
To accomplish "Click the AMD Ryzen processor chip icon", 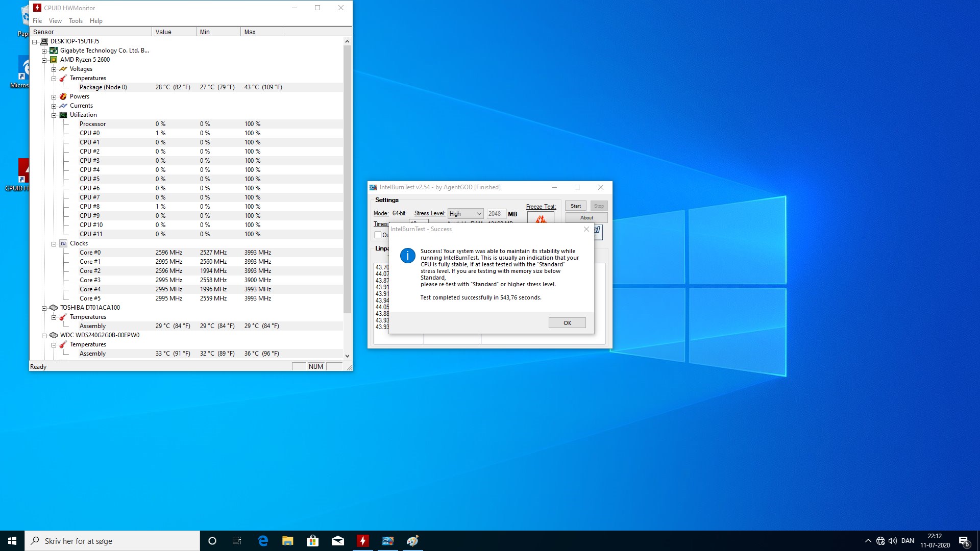I will coord(54,60).
